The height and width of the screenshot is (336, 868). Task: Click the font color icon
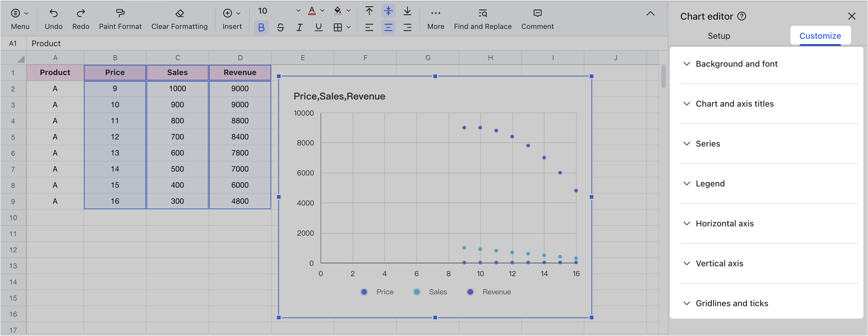point(312,11)
